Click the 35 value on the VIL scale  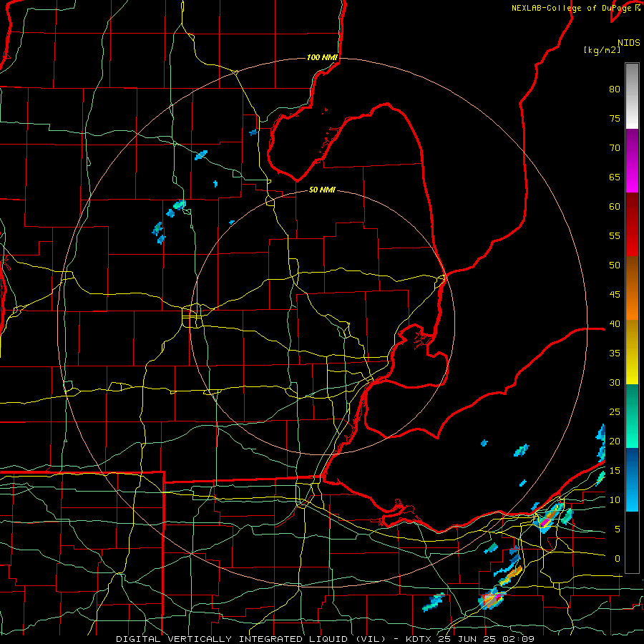[x=615, y=353]
